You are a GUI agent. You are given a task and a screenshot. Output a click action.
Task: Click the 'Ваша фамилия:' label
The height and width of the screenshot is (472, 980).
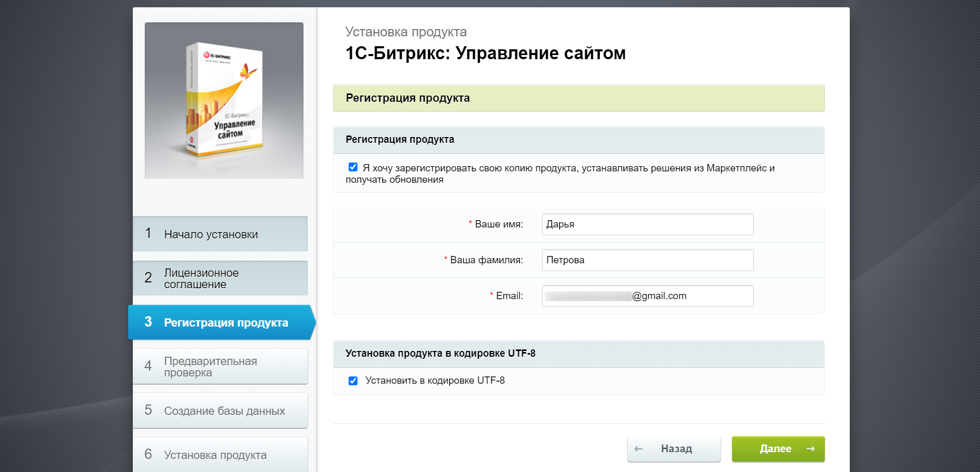click(x=487, y=260)
